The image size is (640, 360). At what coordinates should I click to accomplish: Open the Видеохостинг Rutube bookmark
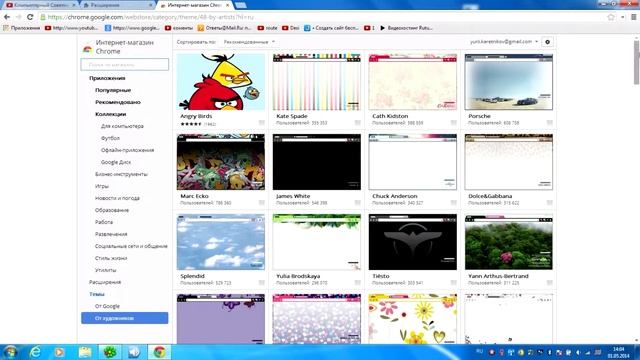point(406,28)
